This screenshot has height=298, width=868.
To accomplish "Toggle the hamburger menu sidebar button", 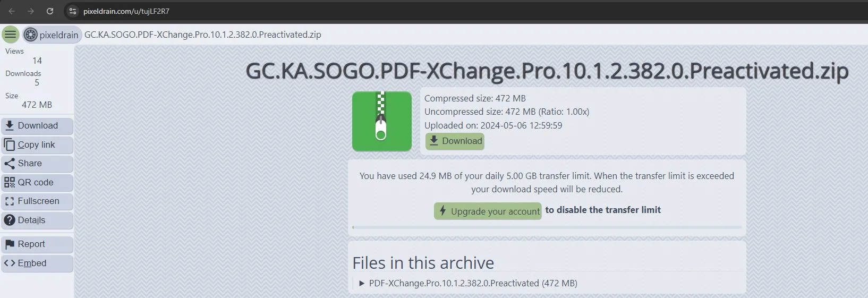I will (x=11, y=35).
